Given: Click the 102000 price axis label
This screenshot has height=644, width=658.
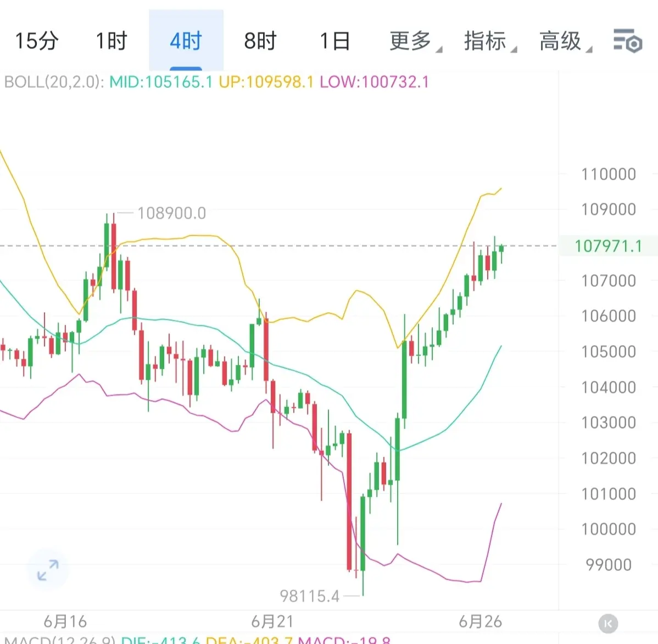Looking at the screenshot, I should pos(609,458).
